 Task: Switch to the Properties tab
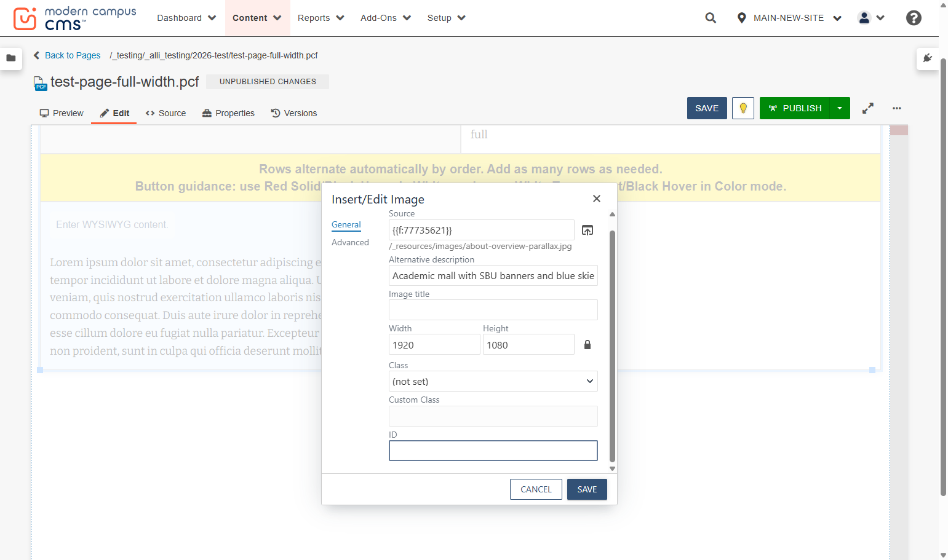pyautogui.click(x=228, y=113)
